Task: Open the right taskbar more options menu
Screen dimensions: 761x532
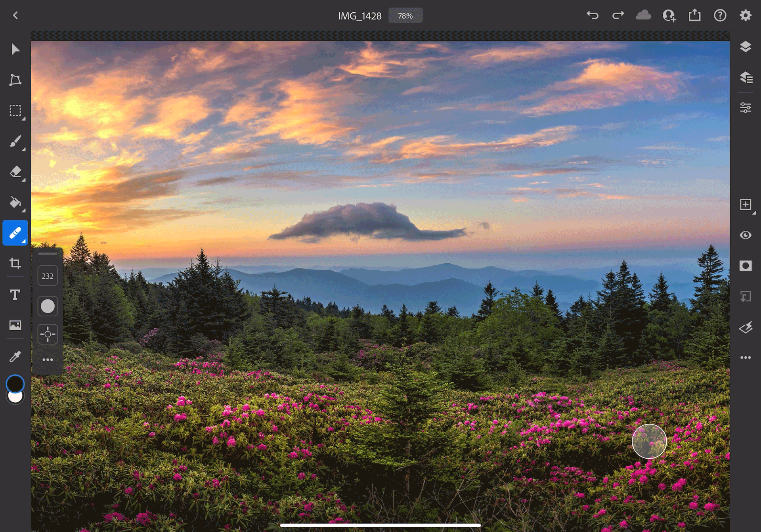Action: (746, 358)
